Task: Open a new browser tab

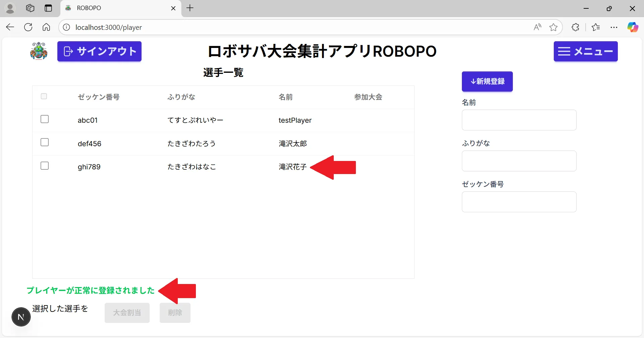Action: pyautogui.click(x=190, y=8)
